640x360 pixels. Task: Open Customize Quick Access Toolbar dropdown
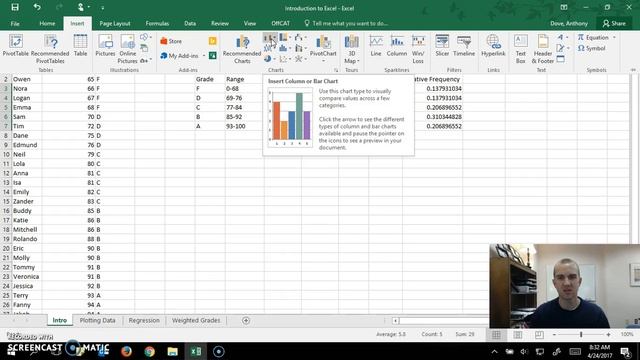pyautogui.click(x=102, y=8)
